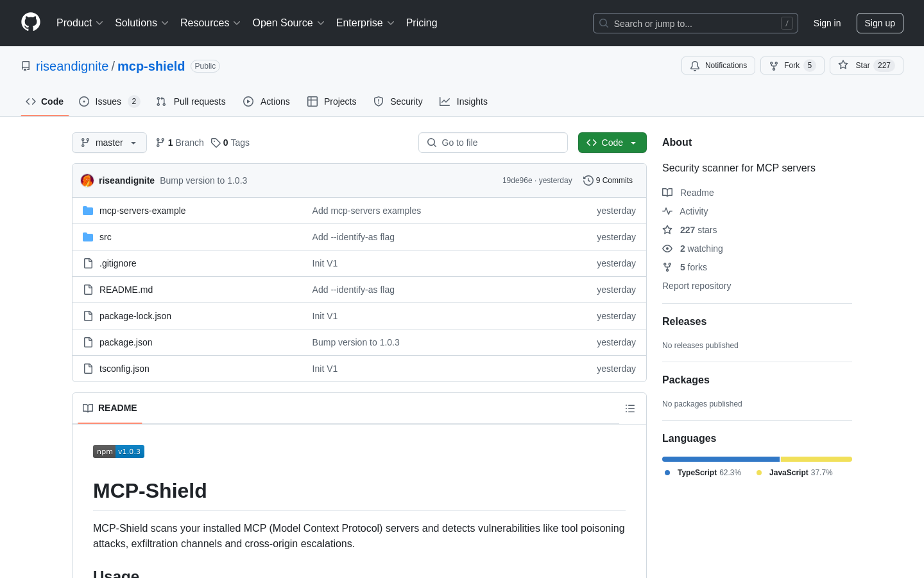Open README outline list icon
This screenshot has width=924, height=578.
point(630,408)
